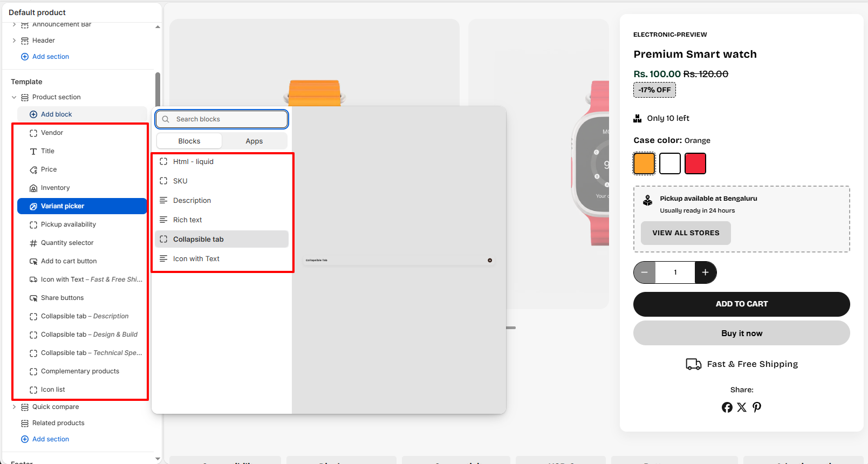Image resolution: width=868 pixels, height=464 pixels.
Task: Click the shipping truck icon in preview
Action: (x=694, y=364)
